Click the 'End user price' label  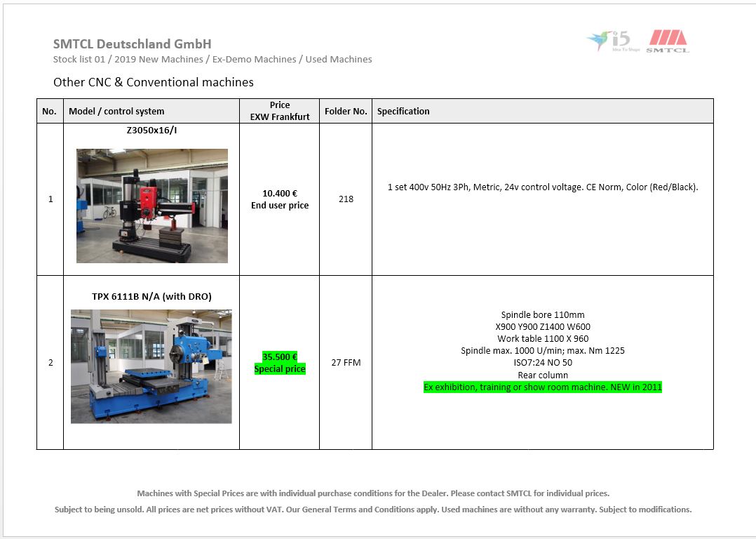280,205
